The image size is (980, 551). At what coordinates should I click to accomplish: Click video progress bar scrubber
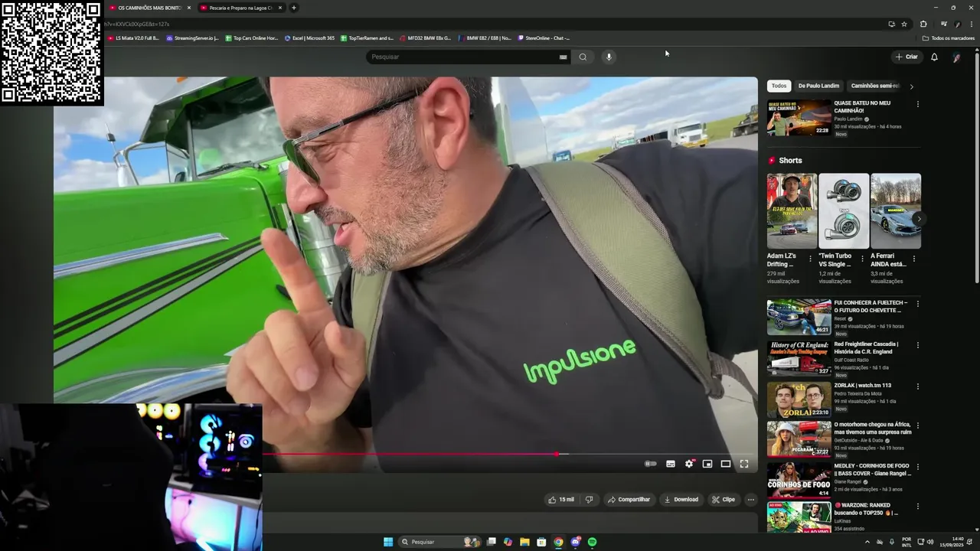[557, 455]
